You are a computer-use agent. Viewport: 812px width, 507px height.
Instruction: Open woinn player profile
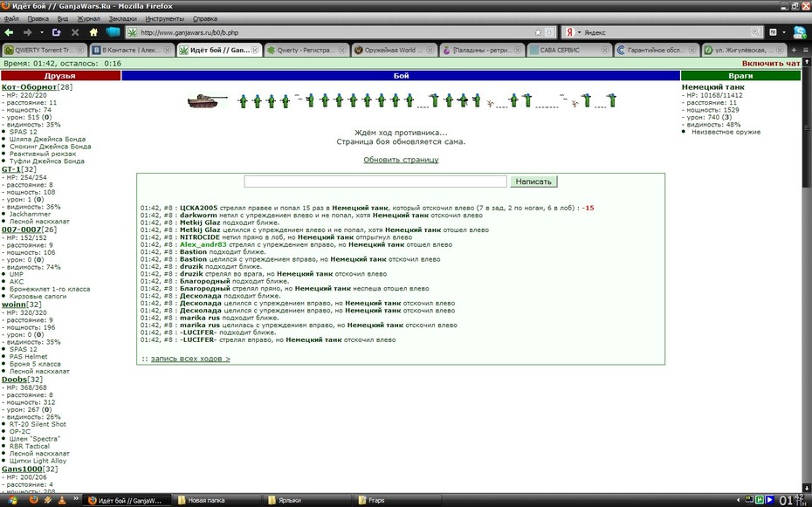[14, 305]
